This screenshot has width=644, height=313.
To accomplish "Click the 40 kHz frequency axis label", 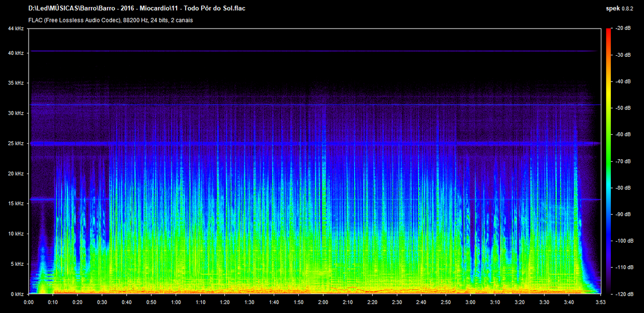I will (x=16, y=53).
